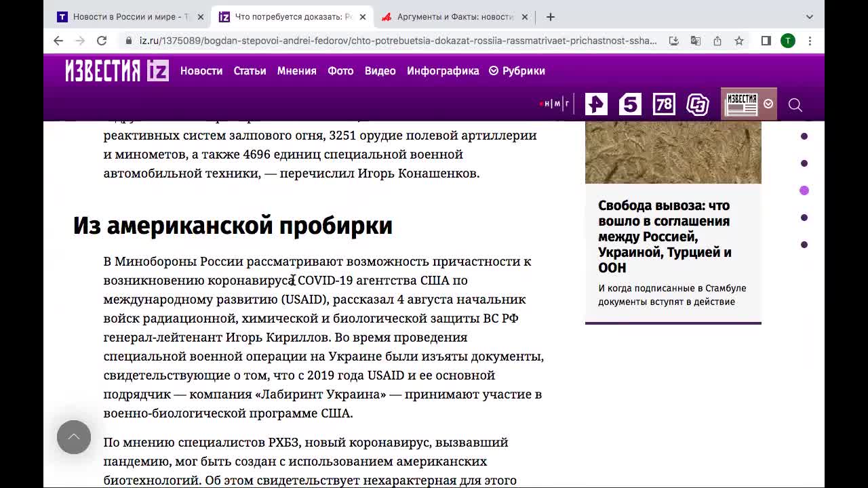Open the Chrome three-dot menu
Screen dimensions: 868x488
[810, 41]
